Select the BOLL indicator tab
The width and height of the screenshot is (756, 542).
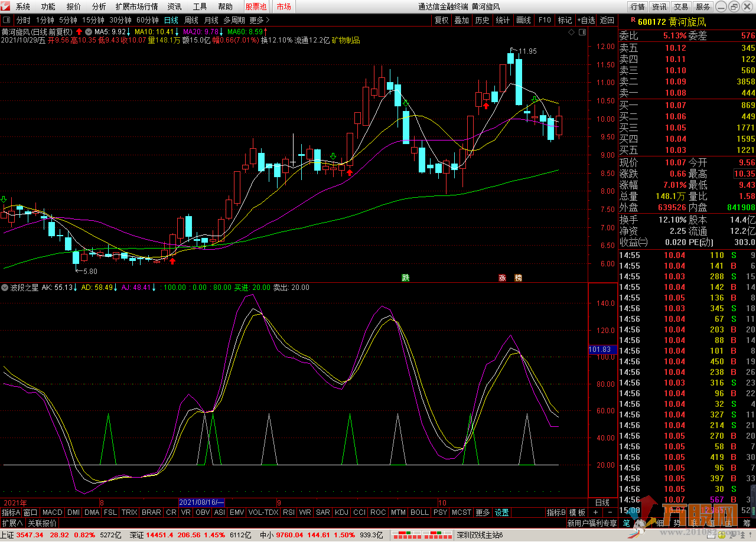(419, 512)
